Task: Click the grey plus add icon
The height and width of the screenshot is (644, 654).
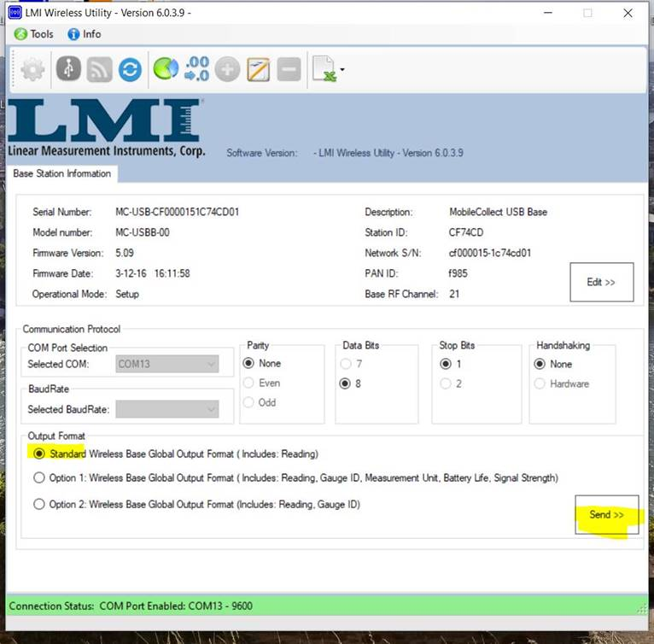Action: [x=227, y=69]
